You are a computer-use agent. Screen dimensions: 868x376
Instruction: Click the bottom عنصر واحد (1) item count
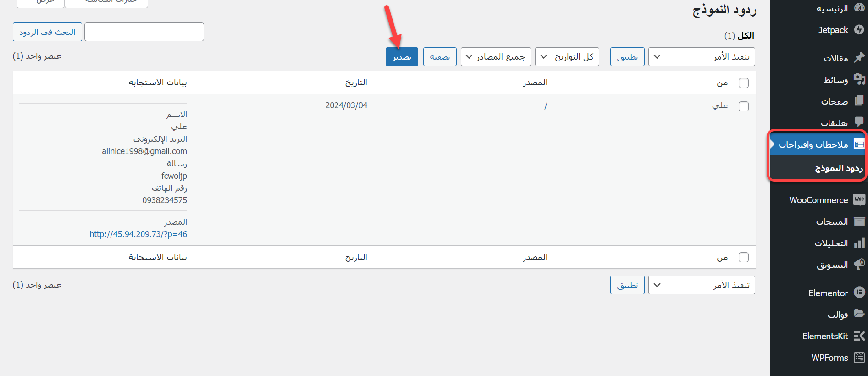37,285
